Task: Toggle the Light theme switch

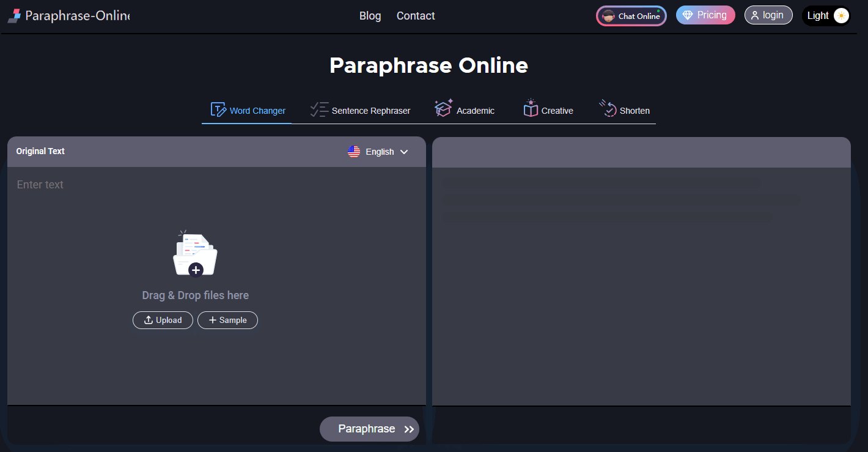Action: [826, 16]
